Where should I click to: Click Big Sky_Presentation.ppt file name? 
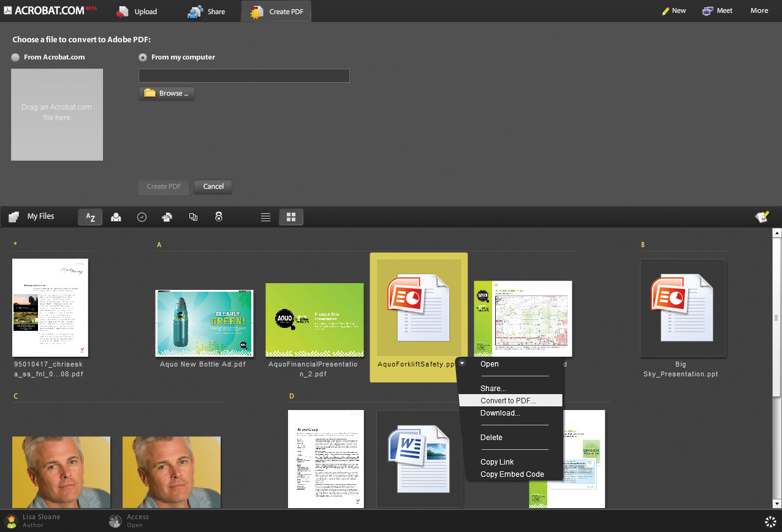pyautogui.click(x=680, y=369)
